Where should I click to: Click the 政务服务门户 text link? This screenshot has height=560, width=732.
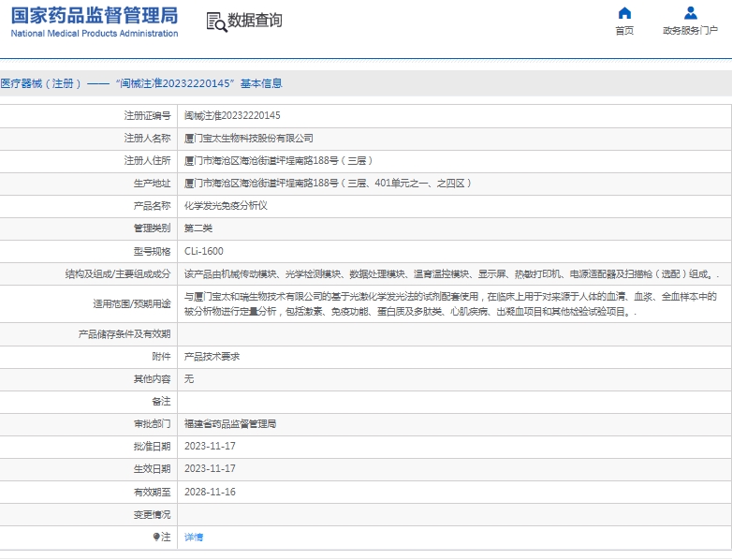[x=691, y=30]
